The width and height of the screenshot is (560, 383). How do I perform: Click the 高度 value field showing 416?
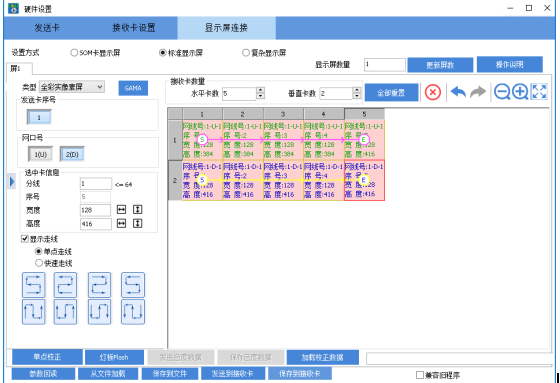[x=96, y=224]
